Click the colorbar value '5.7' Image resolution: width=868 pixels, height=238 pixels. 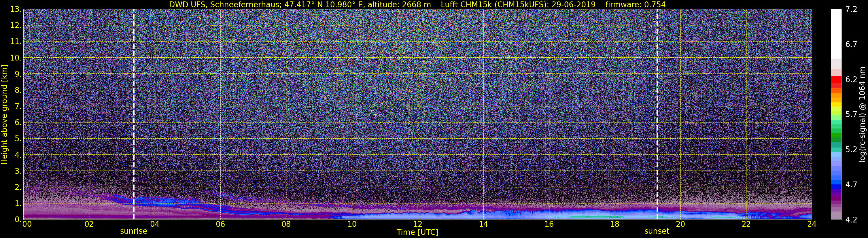(851, 114)
